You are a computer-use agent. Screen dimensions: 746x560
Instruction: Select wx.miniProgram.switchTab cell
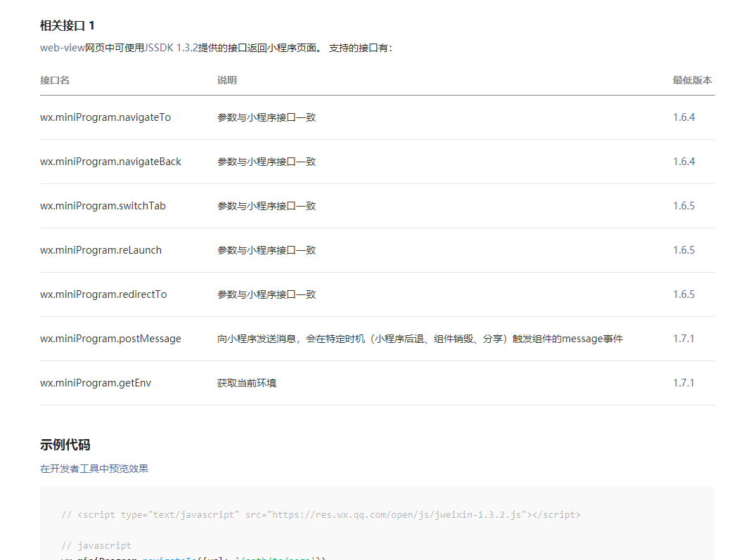103,206
